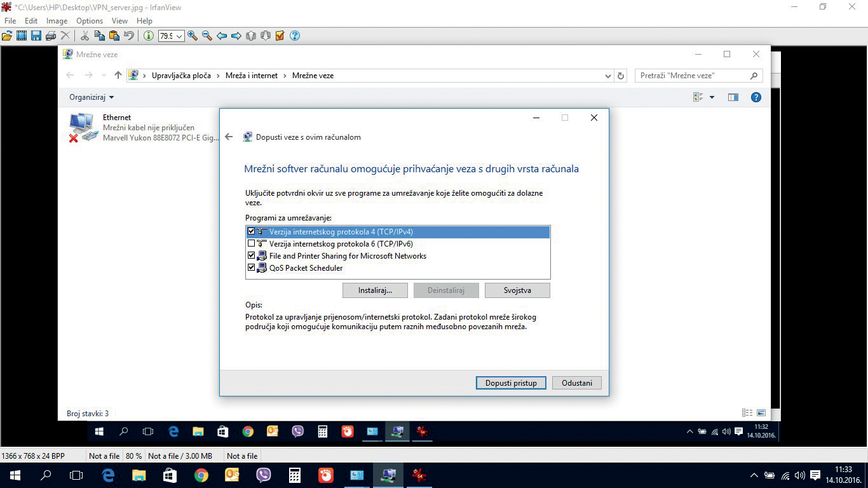Viewport: 868px width, 488px height.
Task: Click the Print icon in toolbar
Action: point(50,36)
